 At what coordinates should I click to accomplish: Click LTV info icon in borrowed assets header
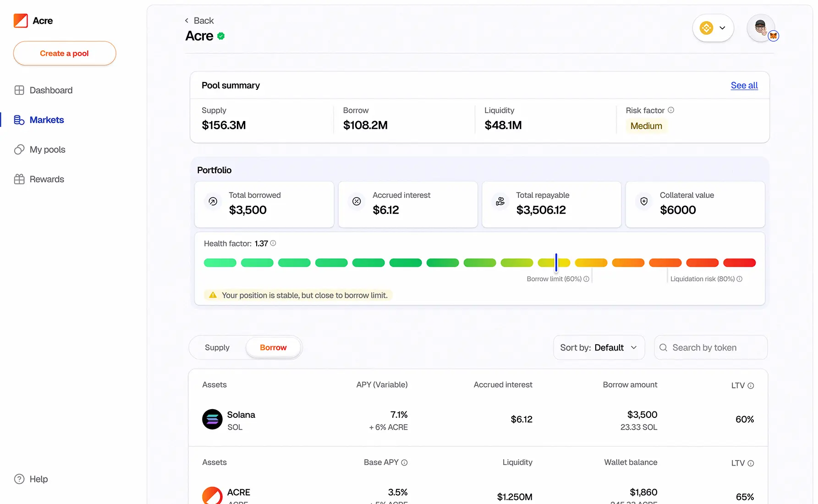pyautogui.click(x=751, y=386)
